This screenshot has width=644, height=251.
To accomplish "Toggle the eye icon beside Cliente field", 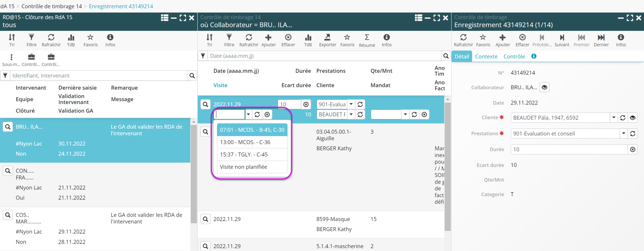I will coord(633,118).
